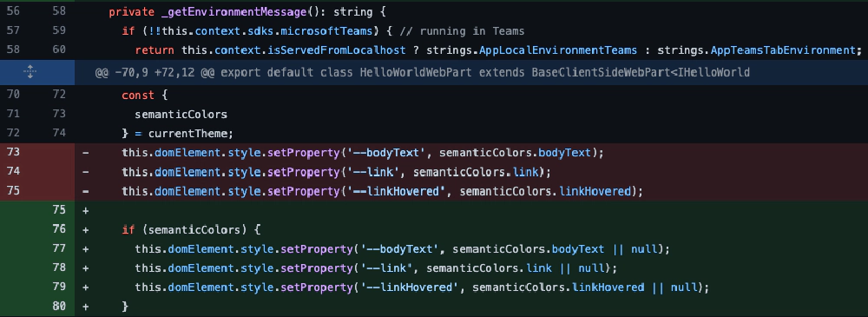This screenshot has width=868, height=317.
Task: Click the minus marker on deleted line 73
Action: coord(85,153)
